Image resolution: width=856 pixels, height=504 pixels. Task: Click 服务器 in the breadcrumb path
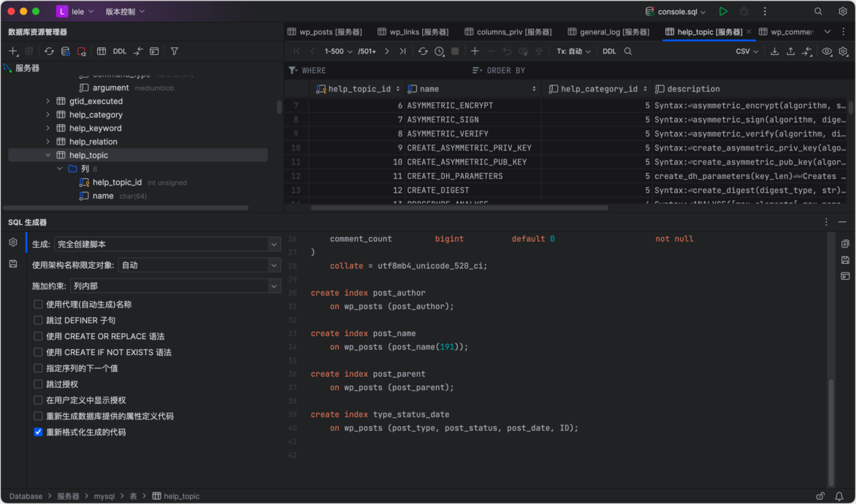[x=68, y=497]
